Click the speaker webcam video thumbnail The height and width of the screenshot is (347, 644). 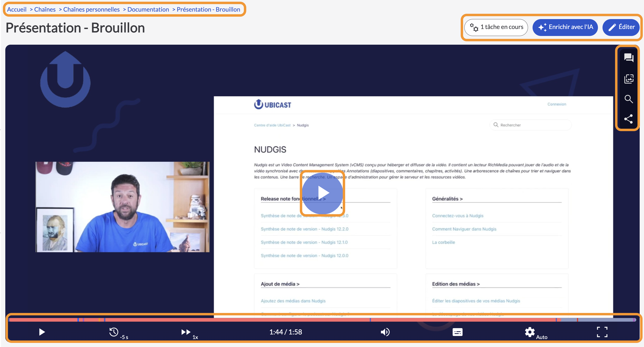[123, 207]
